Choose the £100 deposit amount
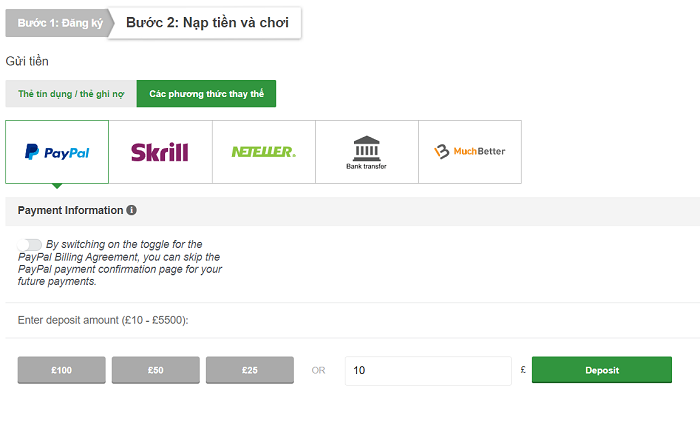Image resolution: width=700 pixels, height=425 pixels. coord(61,370)
